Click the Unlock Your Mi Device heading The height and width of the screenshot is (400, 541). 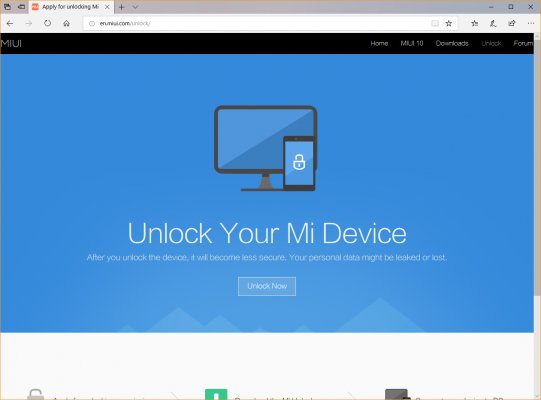tap(267, 233)
